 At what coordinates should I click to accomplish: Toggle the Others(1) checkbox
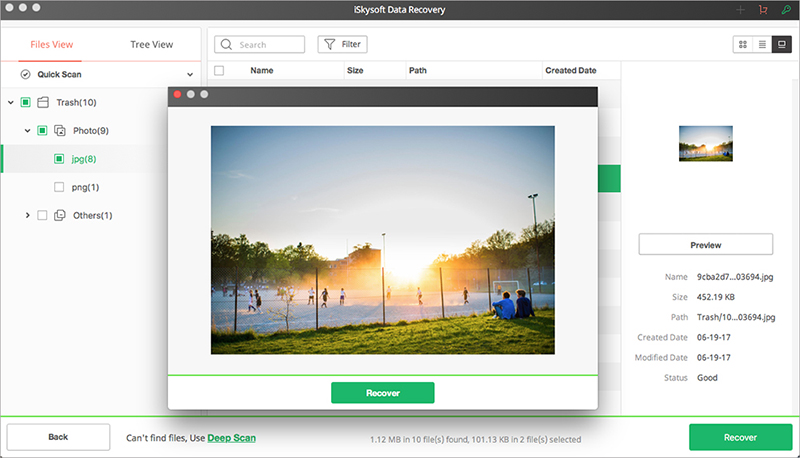pyautogui.click(x=42, y=215)
